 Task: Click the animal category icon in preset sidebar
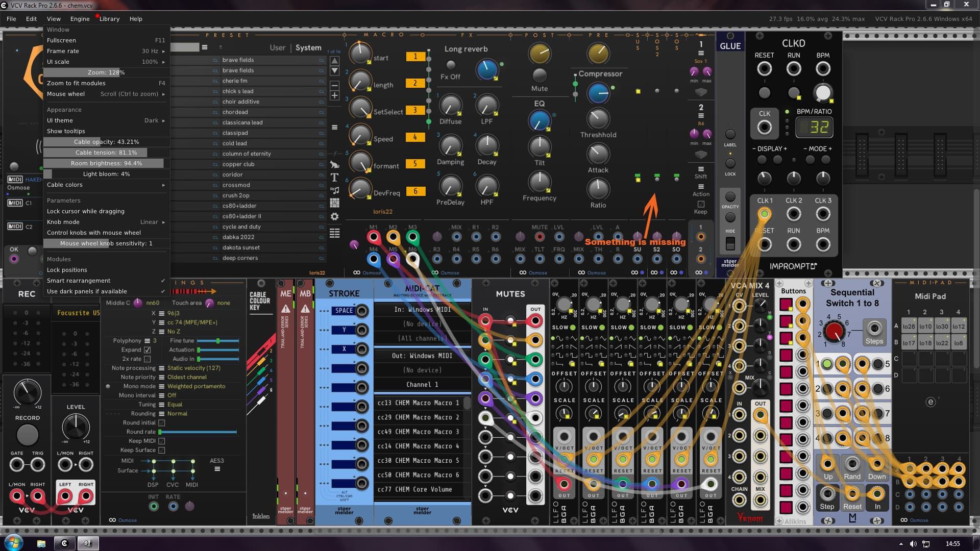[x=335, y=164]
